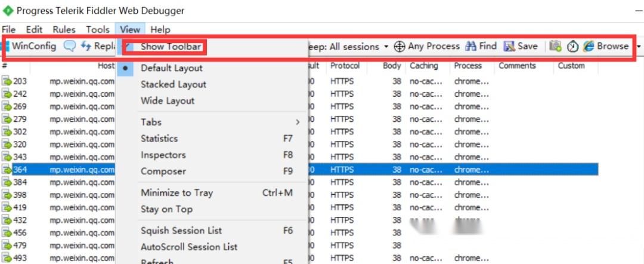Click the comment speech bubble icon
This screenshot has width=644, height=264.
[69, 46]
